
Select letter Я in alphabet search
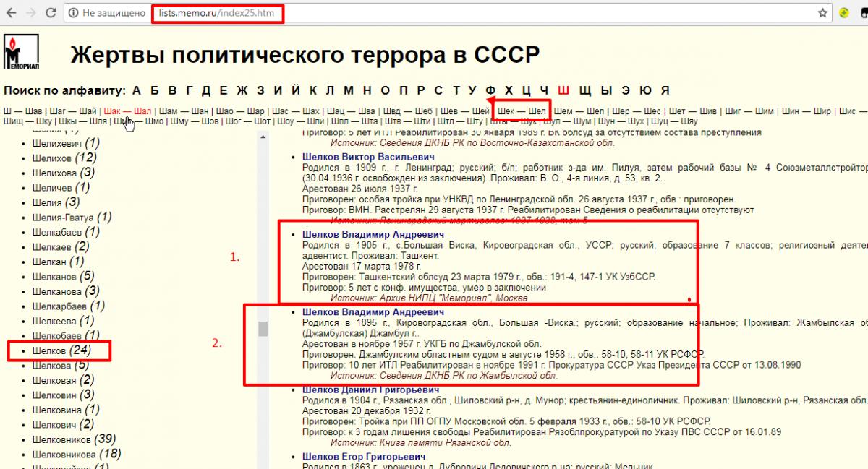coord(665,90)
